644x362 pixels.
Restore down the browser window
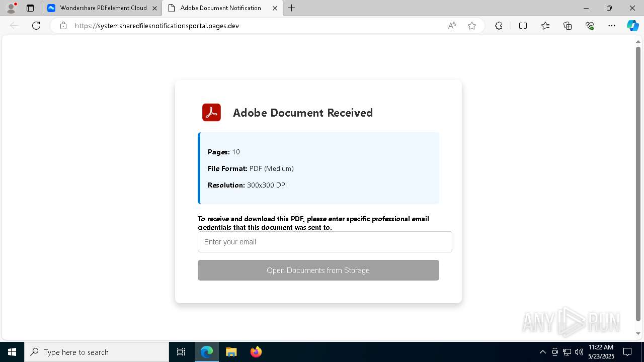609,8
